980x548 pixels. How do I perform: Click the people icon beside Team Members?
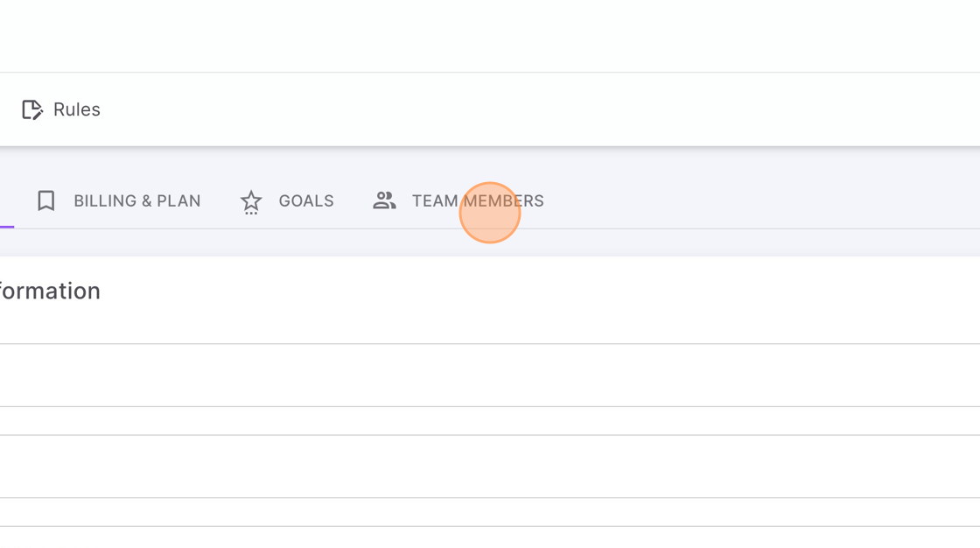click(x=384, y=200)
